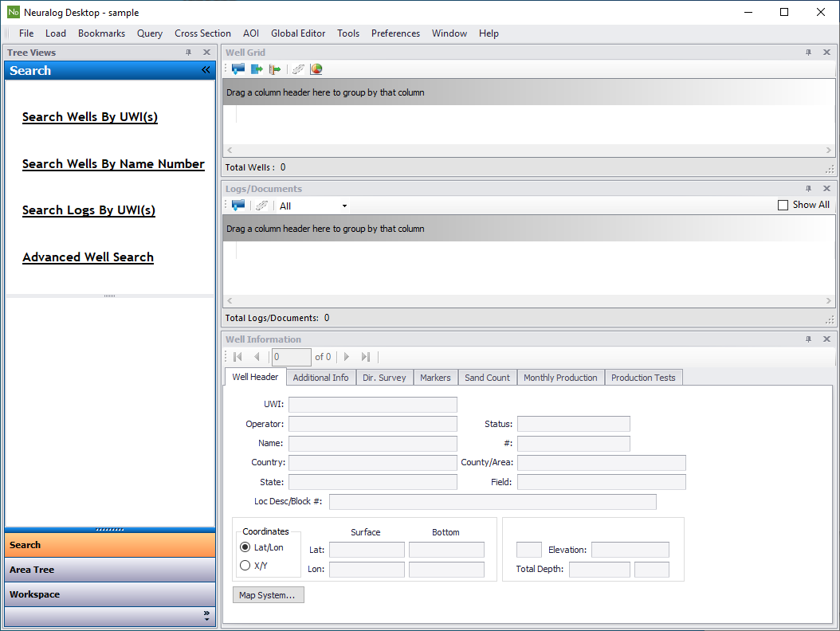The height and width of the screenshot is (631, 840).
Task: Click the folder download icon in Well Grid toolbar
Action: tap(237, 69)
